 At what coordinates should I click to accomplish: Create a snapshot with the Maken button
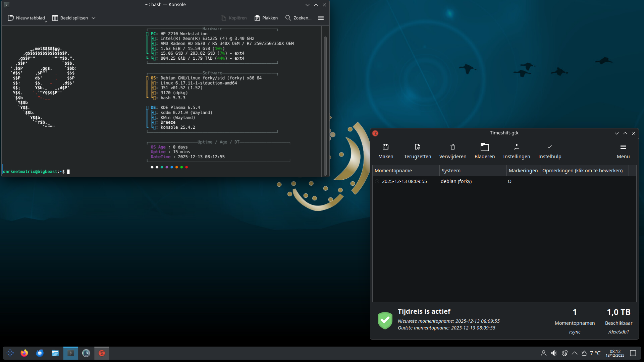tap(386, 151)
